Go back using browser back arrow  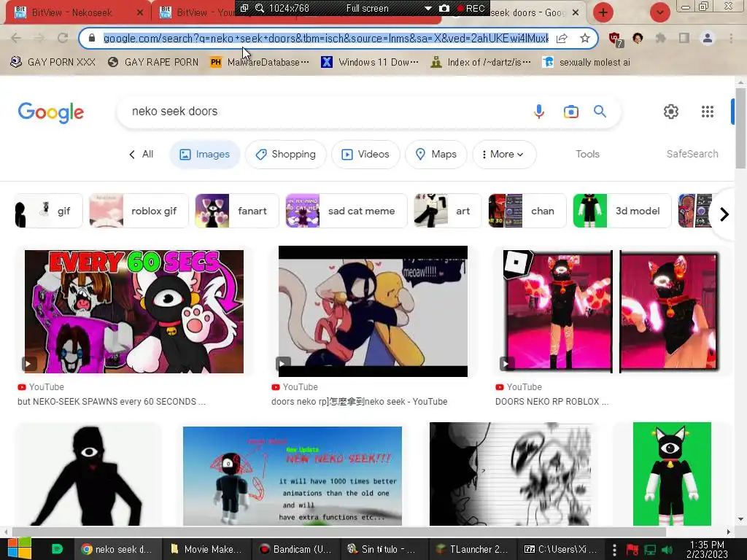coord(16,38)
